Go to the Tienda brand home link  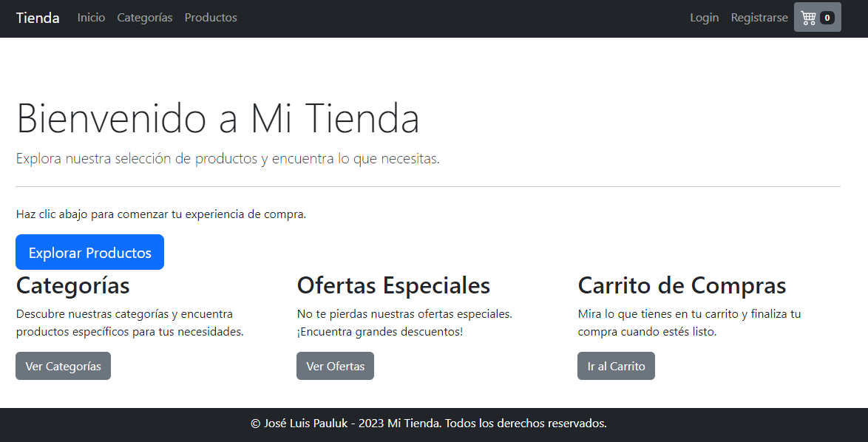point(38,18)
